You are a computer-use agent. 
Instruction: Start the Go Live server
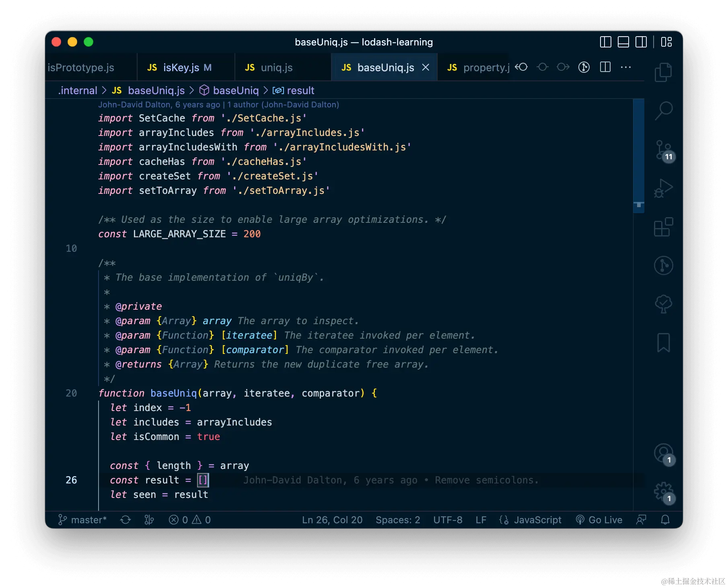[x=599, y=520]
